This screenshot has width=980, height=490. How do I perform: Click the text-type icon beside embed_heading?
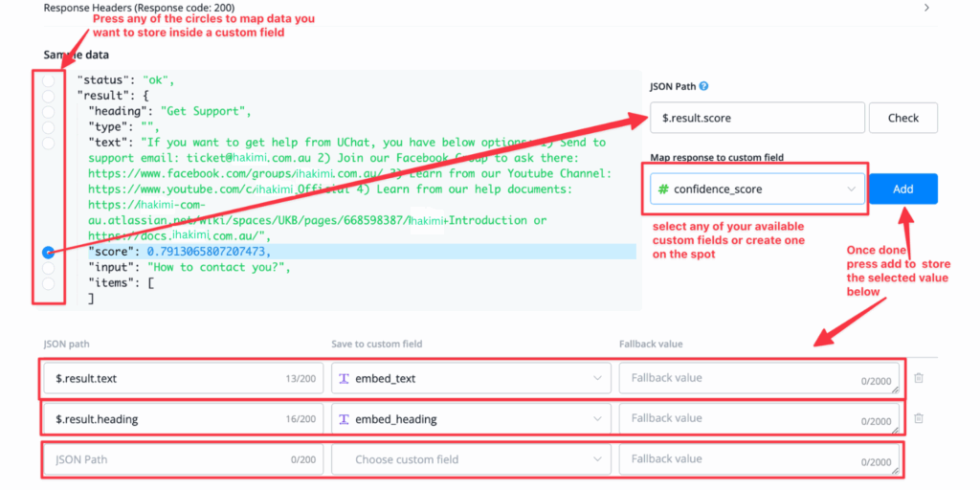tap(345, 418)
